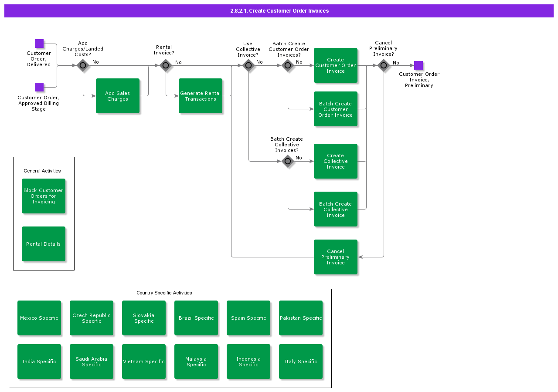Click the Customer Order Delivered start node
Screen dimensions: 558x392
pyautogui.click(x=39, y=43)
